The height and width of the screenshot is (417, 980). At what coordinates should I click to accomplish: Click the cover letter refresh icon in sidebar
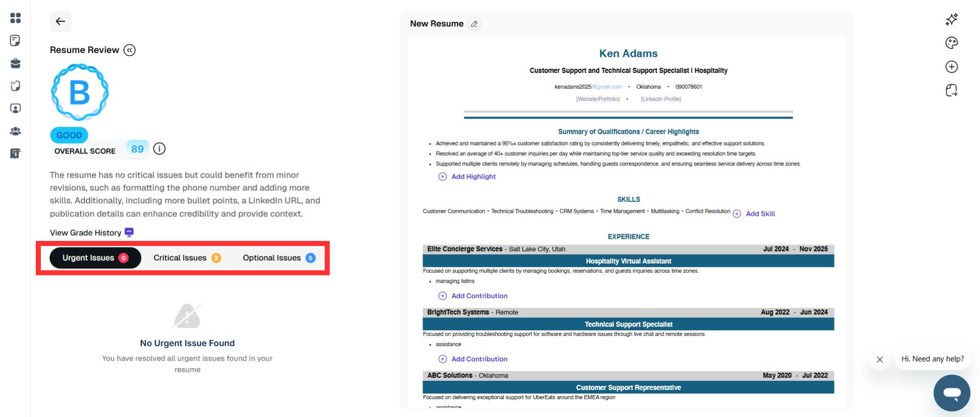pyautogui.click(x=15, y=86)
